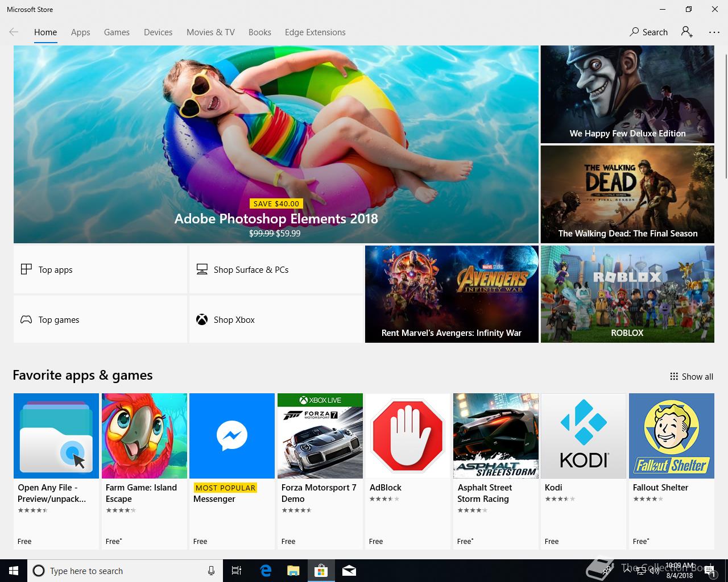Launch Microsoft Edge from taskbar

[266, 571]
